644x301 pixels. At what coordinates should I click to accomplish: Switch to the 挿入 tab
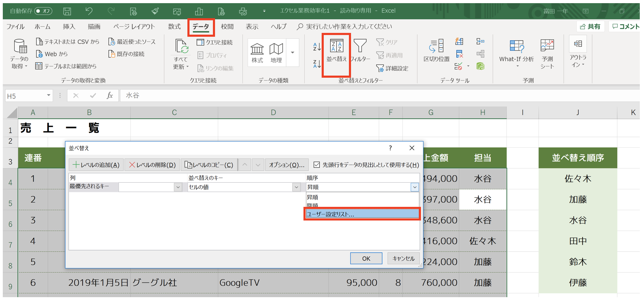69,27
